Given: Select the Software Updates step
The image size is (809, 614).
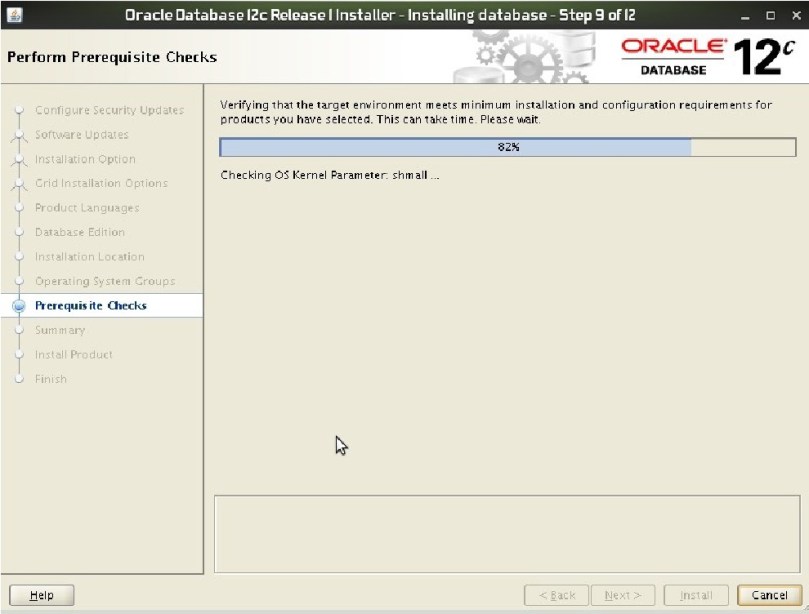Looking at the screenshot, I should 81,135.
